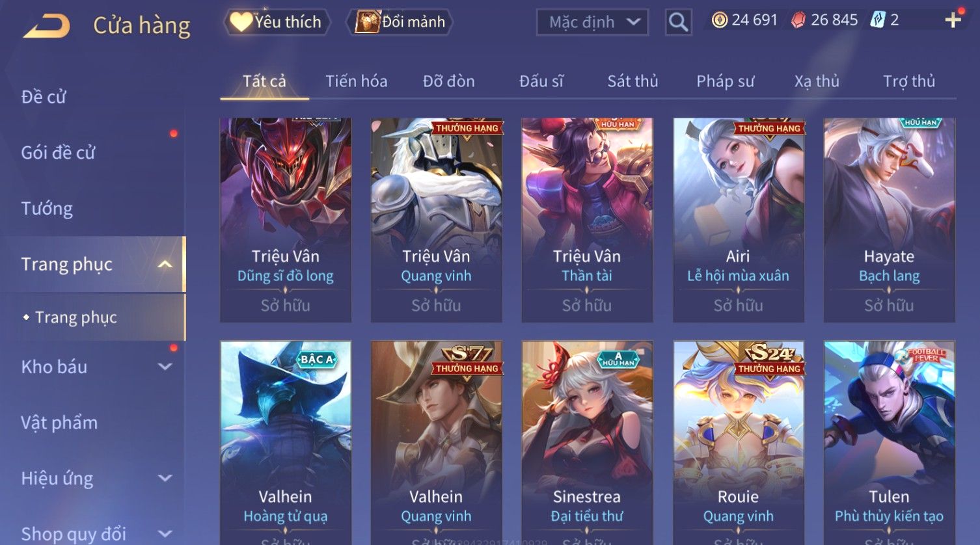Click the blue ticket currency icon

[878, 20]
